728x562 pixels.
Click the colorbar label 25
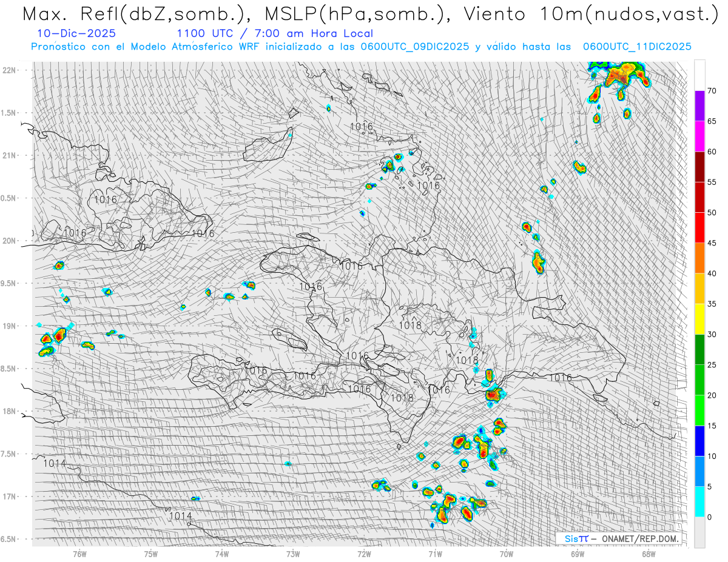[712, 365]
